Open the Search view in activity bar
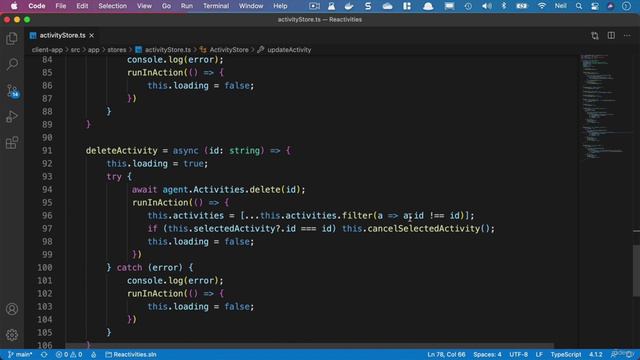 click(12, 64)
